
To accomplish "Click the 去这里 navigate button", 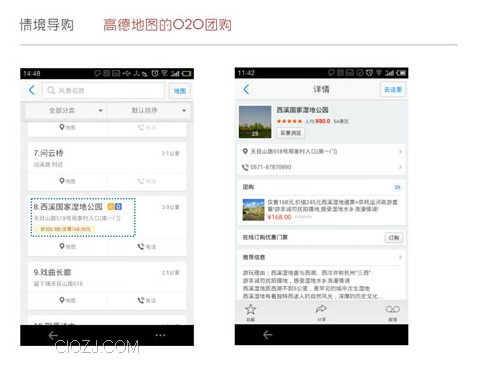I will pyautogui.click(x=393, y=90).
